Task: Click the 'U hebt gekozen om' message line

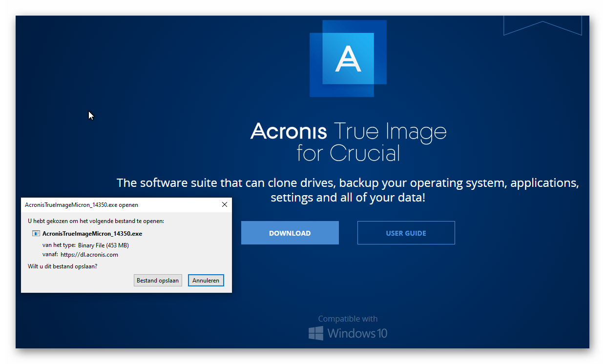Action: pyautogui.click(x=96, y=221)
